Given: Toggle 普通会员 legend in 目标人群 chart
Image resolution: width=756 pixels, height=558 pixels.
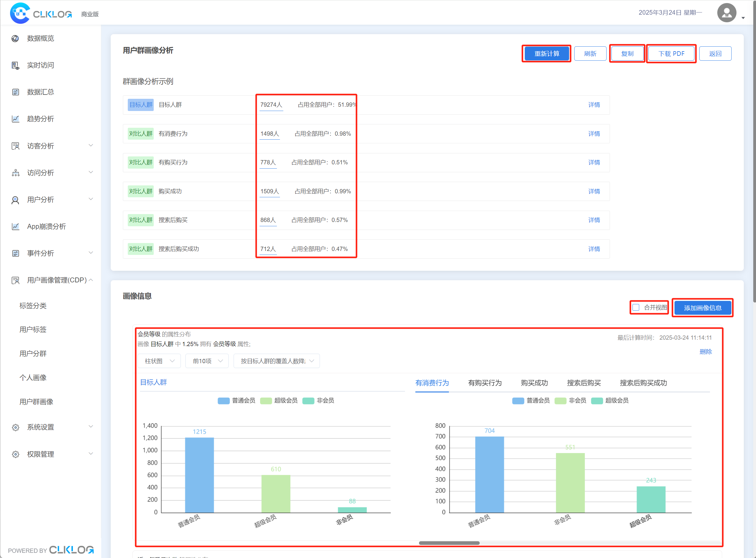Looking at the screenshot, I should click(x=236, y=401).
